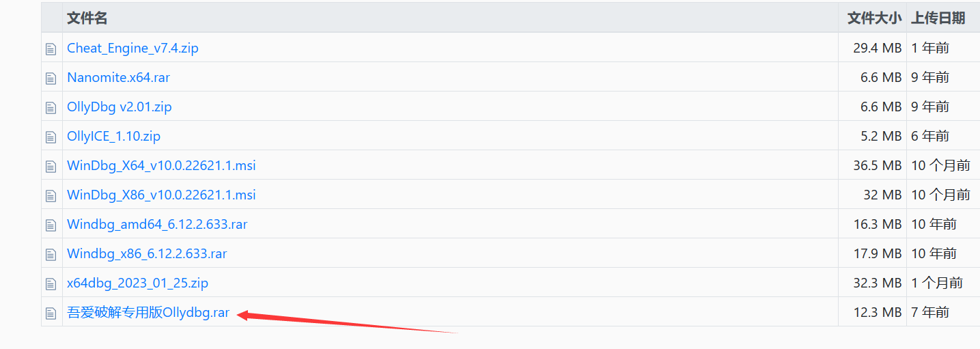This screenshot has width=980, height=349.
Task: Click file icon next to WinDbg_X86 msi
Action: (51, 196)
